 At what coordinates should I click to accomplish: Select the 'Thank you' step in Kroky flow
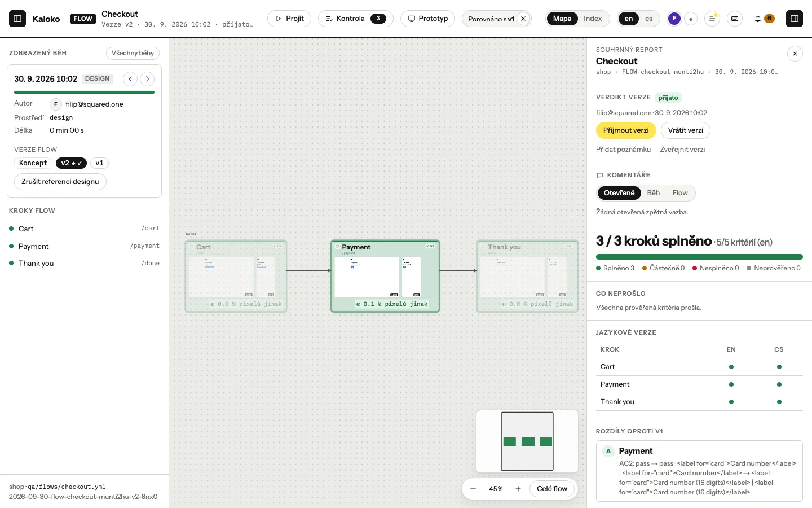point(84,263)
